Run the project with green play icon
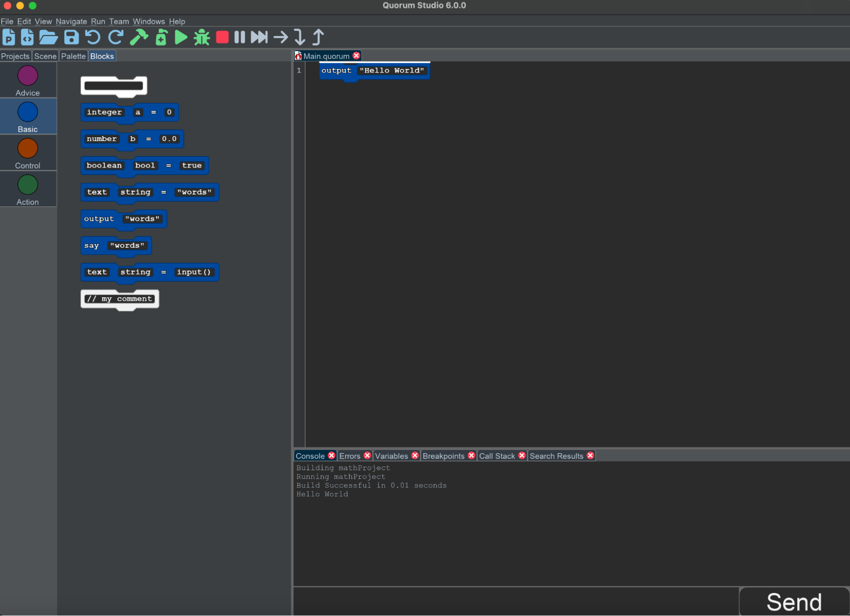Image resolution: width=850 pixels, height=616 pixels. click(x=181, y=37)
